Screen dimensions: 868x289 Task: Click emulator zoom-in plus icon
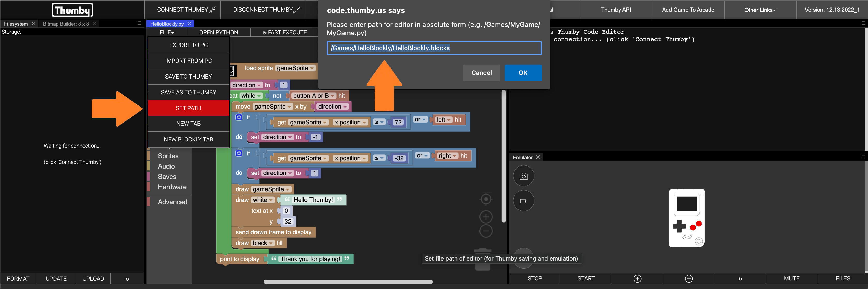point(637,279)
